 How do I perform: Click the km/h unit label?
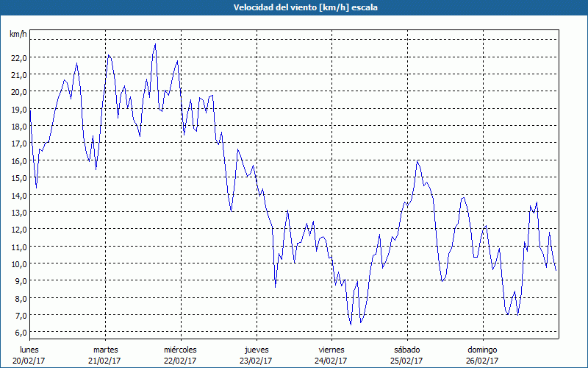click(18, 35)
